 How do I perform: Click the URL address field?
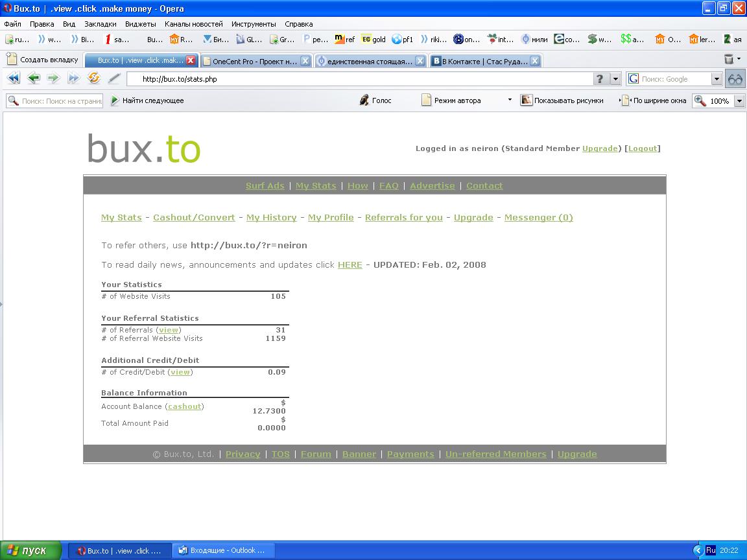360,79
